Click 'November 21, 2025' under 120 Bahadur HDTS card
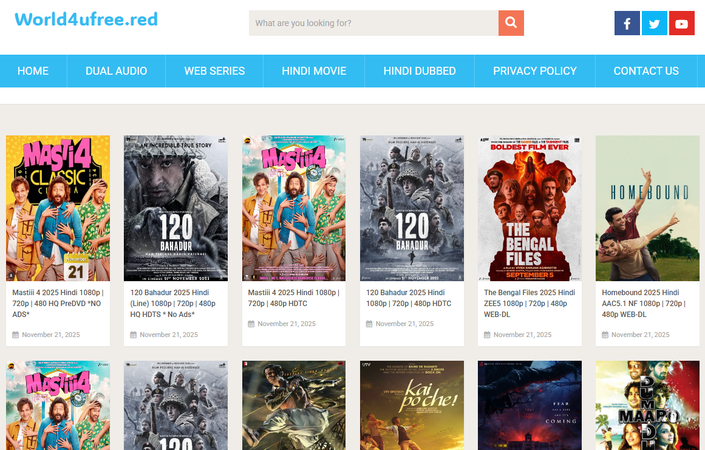The width and height of the screenshot is (705, 450). click(x=169, y=334)
